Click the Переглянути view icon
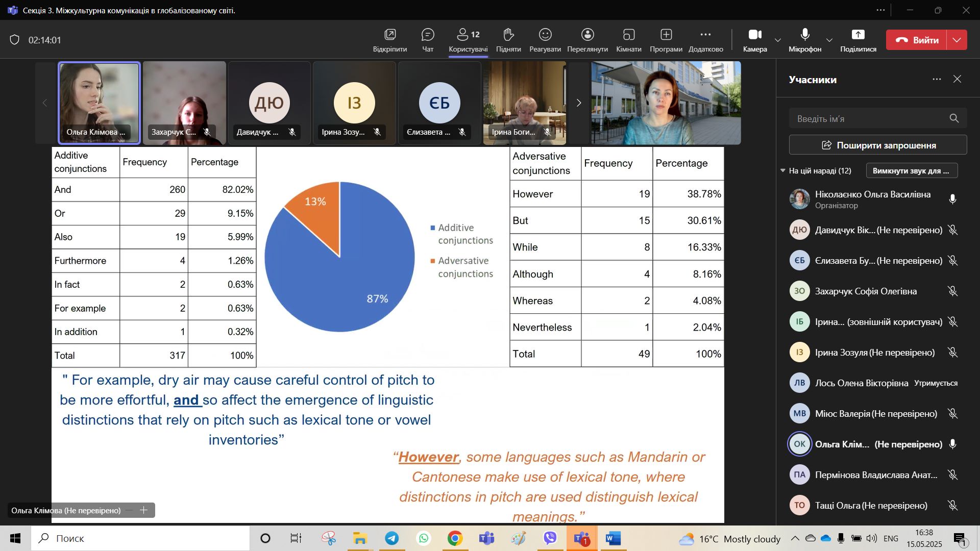Viewport: 980px width, 551px height. pos(587,35)
